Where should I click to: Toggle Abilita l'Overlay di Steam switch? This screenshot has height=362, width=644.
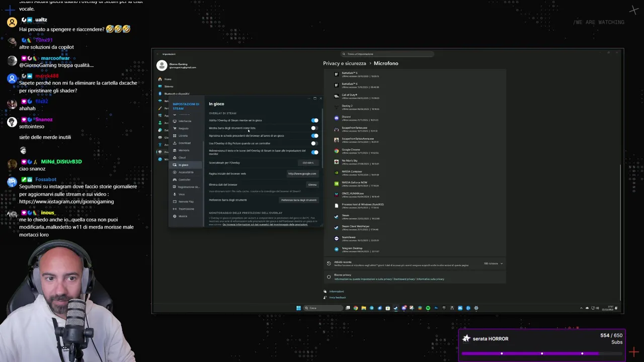(x=314, y=121)
